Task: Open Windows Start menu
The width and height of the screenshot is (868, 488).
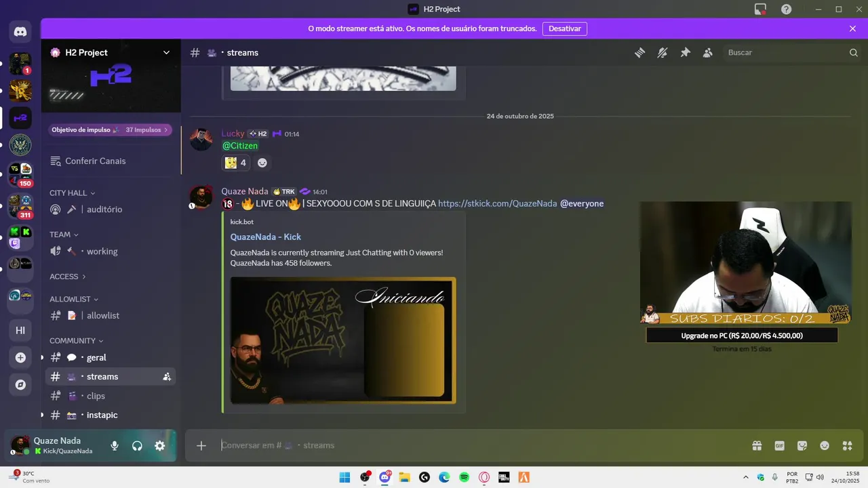Action: [x=344, y=477]
